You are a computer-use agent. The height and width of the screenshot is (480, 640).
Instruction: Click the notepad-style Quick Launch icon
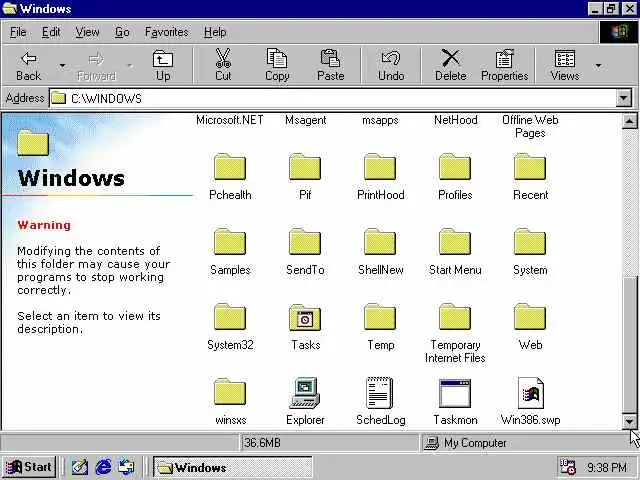coord(80,467)
